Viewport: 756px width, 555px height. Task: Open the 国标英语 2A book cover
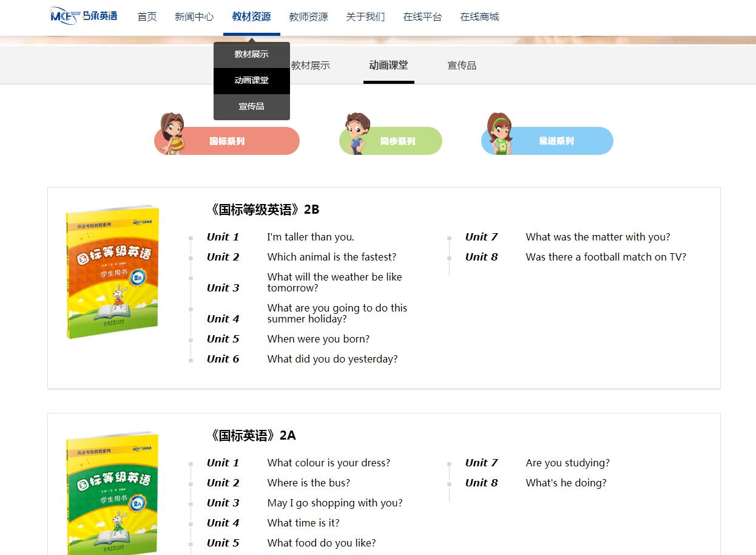click(113, 493)
